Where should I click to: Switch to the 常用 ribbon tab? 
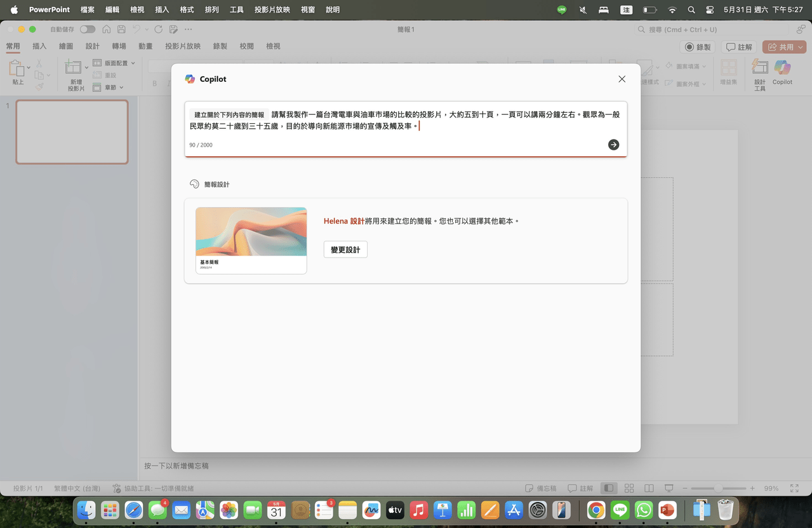[x=13, y=46]
